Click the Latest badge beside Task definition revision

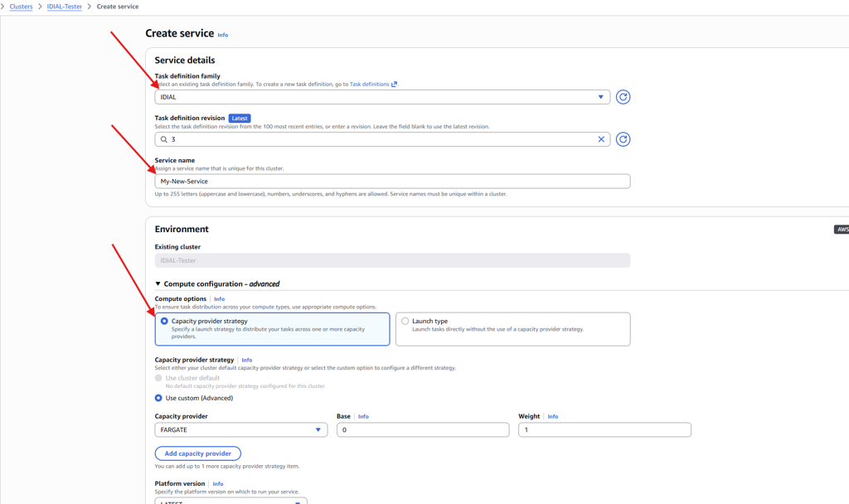click(240, 118)
